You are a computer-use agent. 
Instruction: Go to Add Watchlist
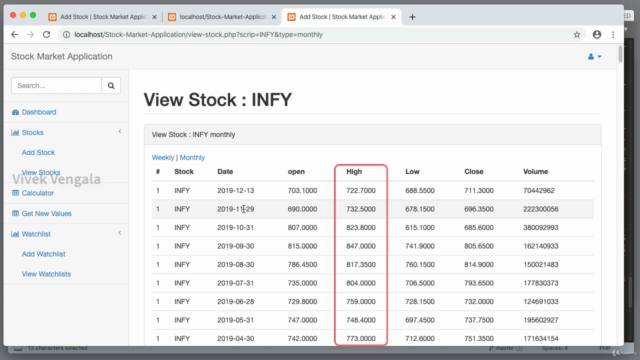[x=44, y=254]
